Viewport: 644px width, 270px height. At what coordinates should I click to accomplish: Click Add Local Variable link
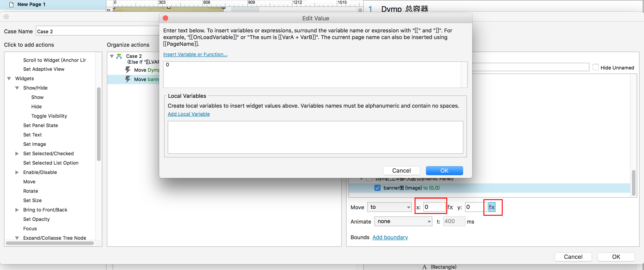pos(189,114)
